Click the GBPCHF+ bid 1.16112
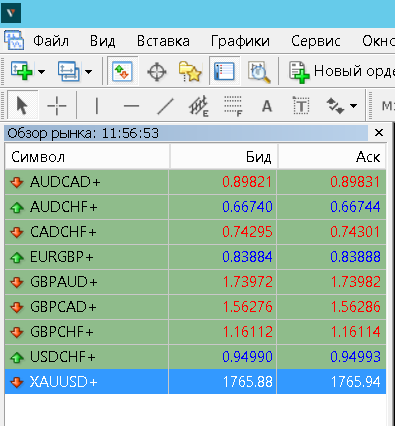This screenshot has height=426, width=395. [x=247, y=332]
